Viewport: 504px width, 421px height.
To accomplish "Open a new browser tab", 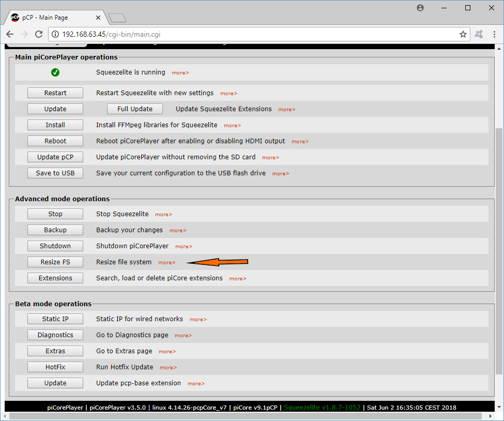I will 117,18.
